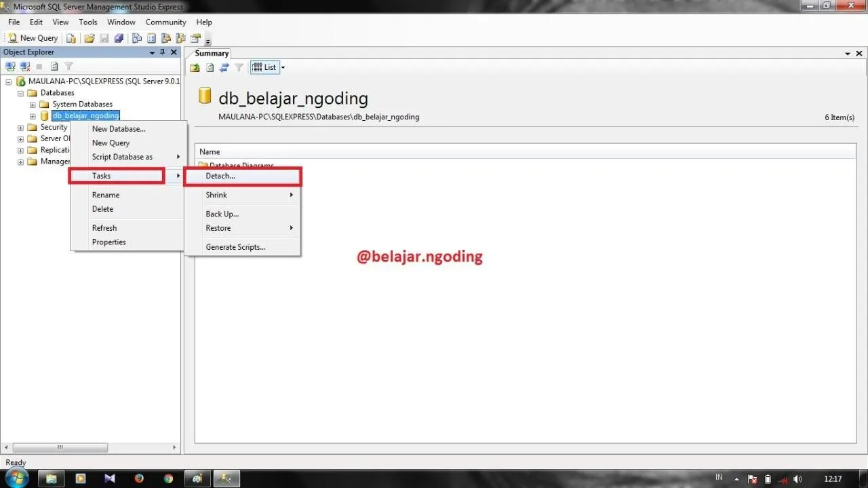Expand the System Databases folder
Viewport: 868px width, 488px height.
coord(33,105)
